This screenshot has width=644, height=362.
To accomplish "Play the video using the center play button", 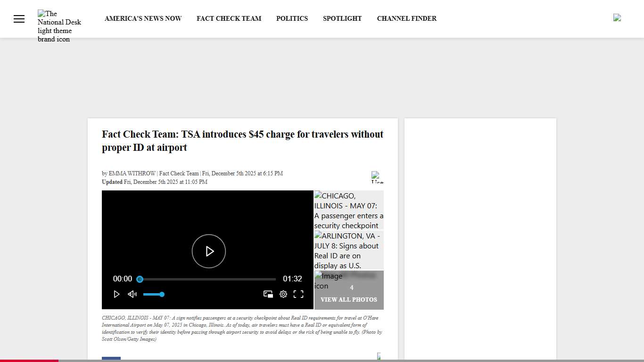I will (x=209, y=251).
